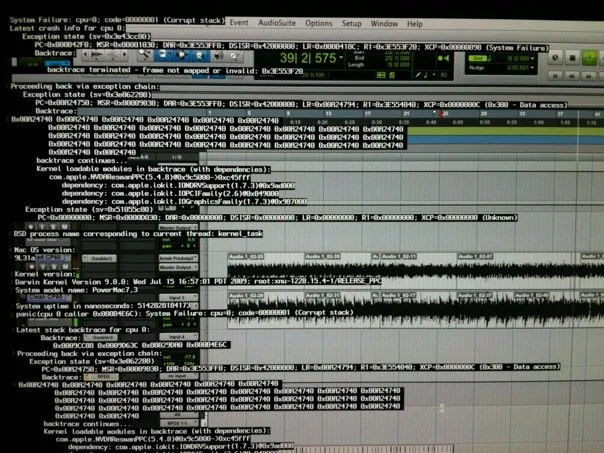The width and height of the screenshot is (604, 453).
Task: Open the BFD2 instrument insert
Action: point(102,376)
